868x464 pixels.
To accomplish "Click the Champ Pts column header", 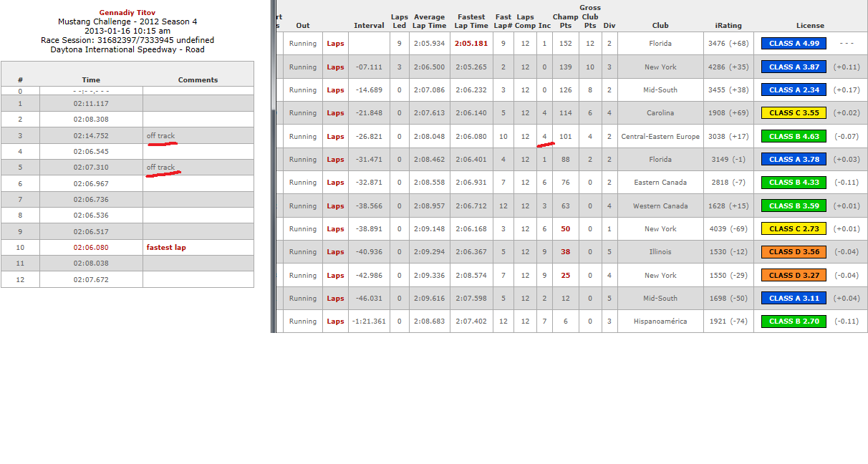I will 565,21.
